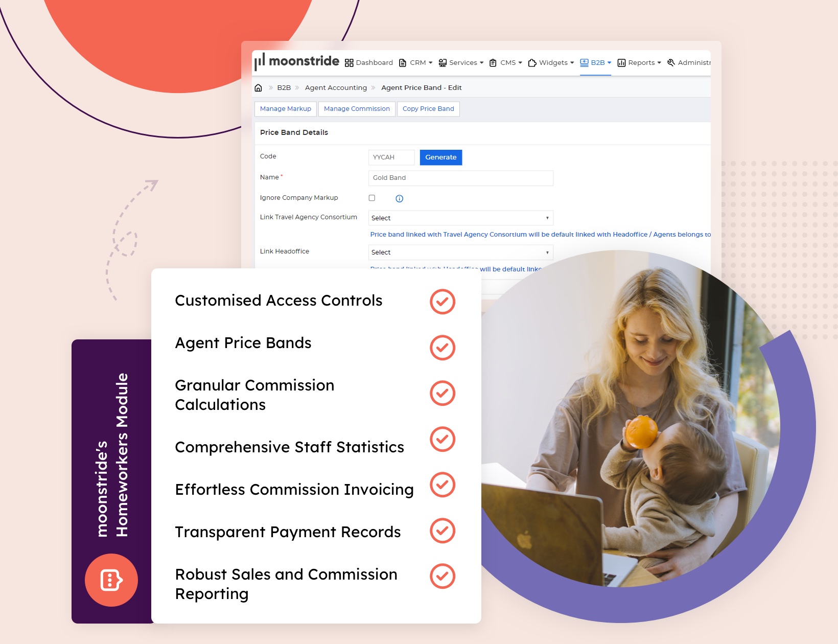
Task: Click the consortium price band help note
Action: point(541,235)
